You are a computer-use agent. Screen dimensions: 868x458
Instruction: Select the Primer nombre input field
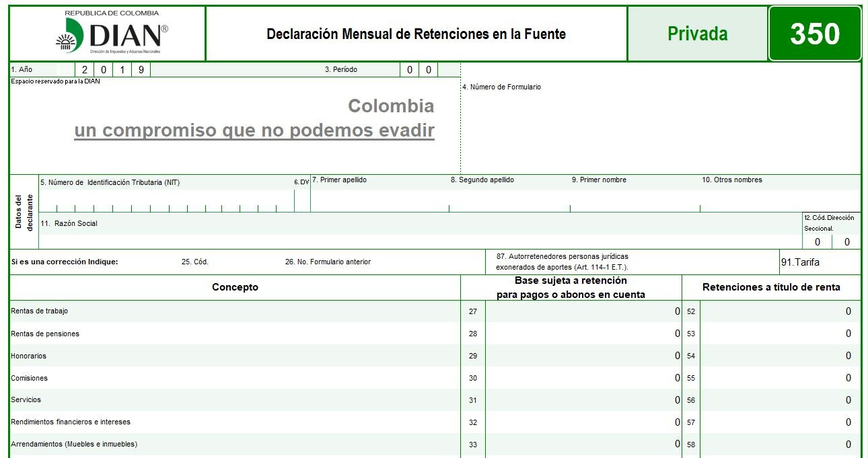(634, 201)
